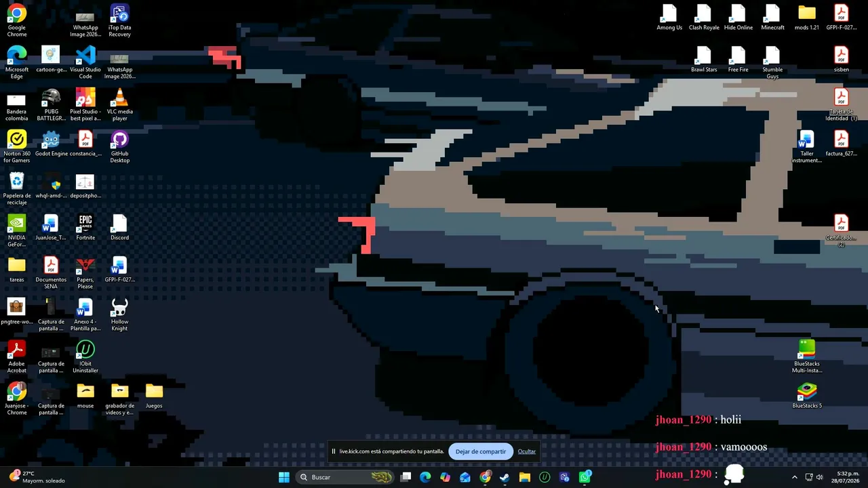The height and width of the screenshot is (488, 868).
Task: Open Steam from the taskbar
Action: click(505, 477)
